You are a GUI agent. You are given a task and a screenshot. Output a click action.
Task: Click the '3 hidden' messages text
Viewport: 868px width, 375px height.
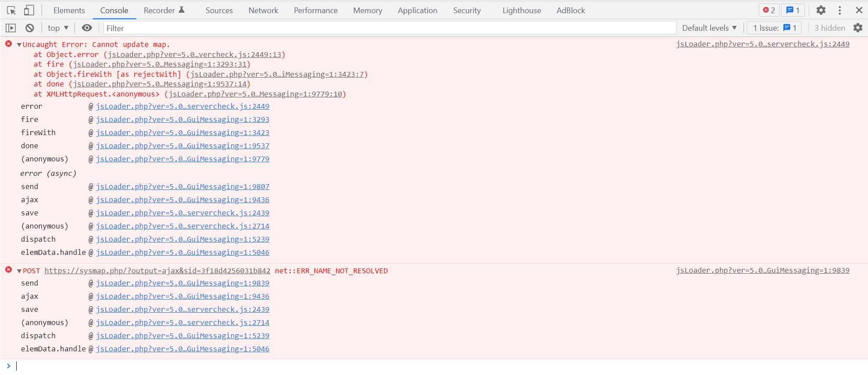click(x=830, y=28)
